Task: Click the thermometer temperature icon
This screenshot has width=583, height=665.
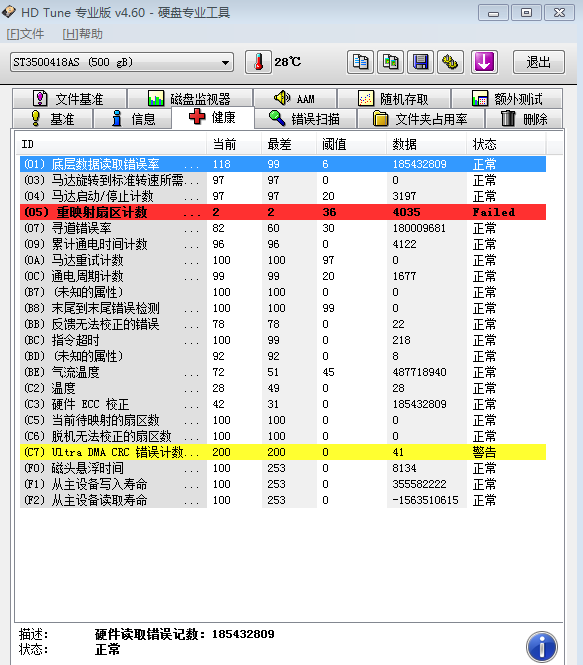Action: pos(258,62)
